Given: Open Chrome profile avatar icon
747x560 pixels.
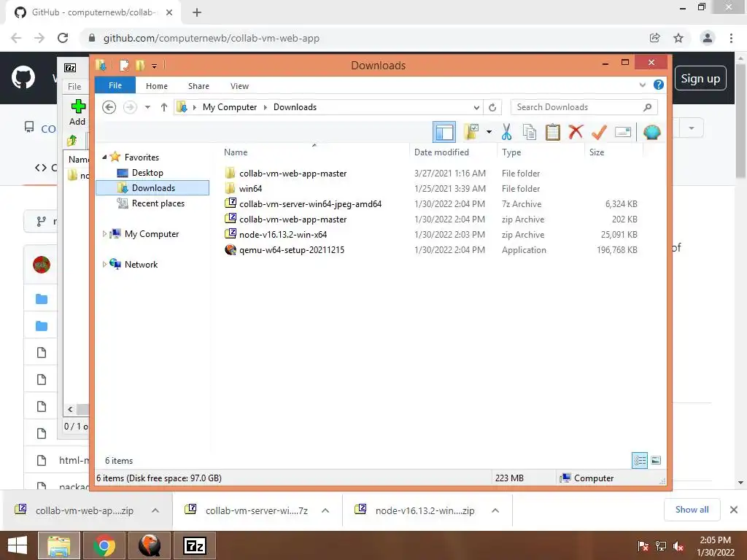Looking at the screenshot, I should click(x=708, y=38).
